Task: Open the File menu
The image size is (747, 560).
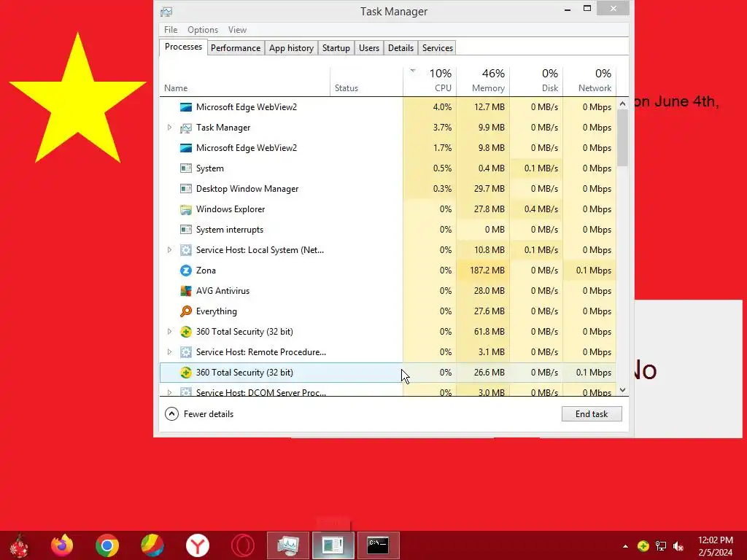Action: coord(171,29)
